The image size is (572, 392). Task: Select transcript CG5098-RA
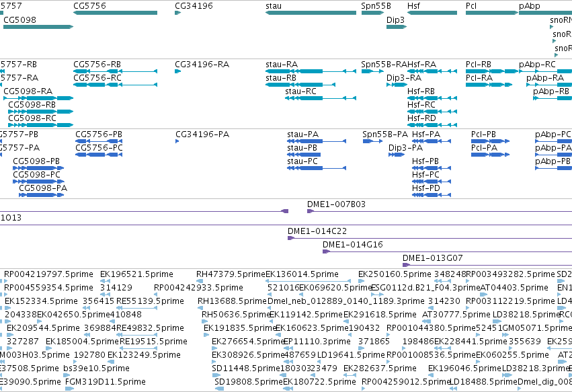click(x=38, y=98)
